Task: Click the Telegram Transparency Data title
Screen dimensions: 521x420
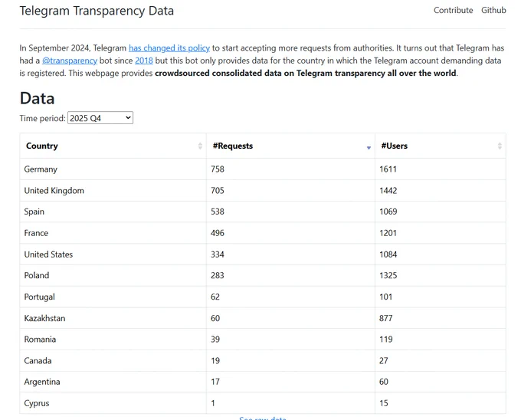Action: (97, 11)
